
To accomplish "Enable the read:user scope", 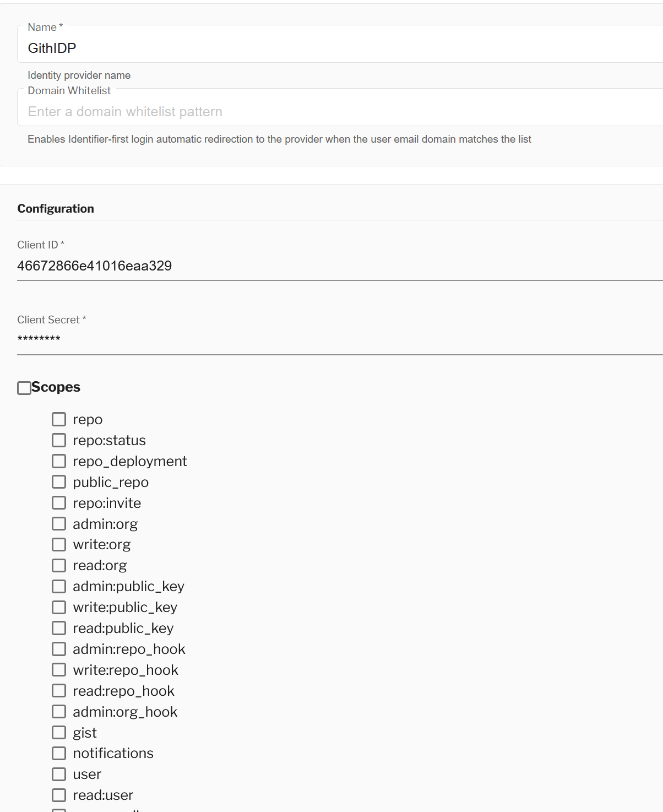I will click(x=59, y=795).
